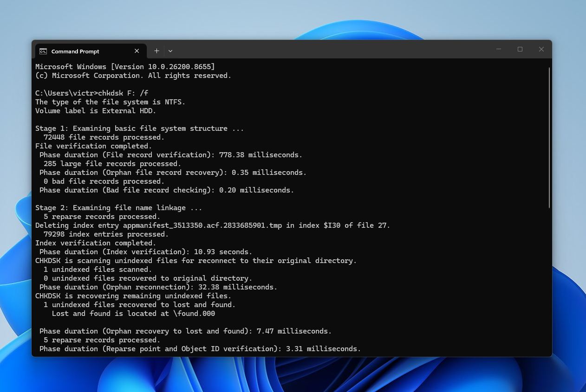Click the Bad file record checking duration line
This screenshot has height=392, width=586.
tap(167, 190)
